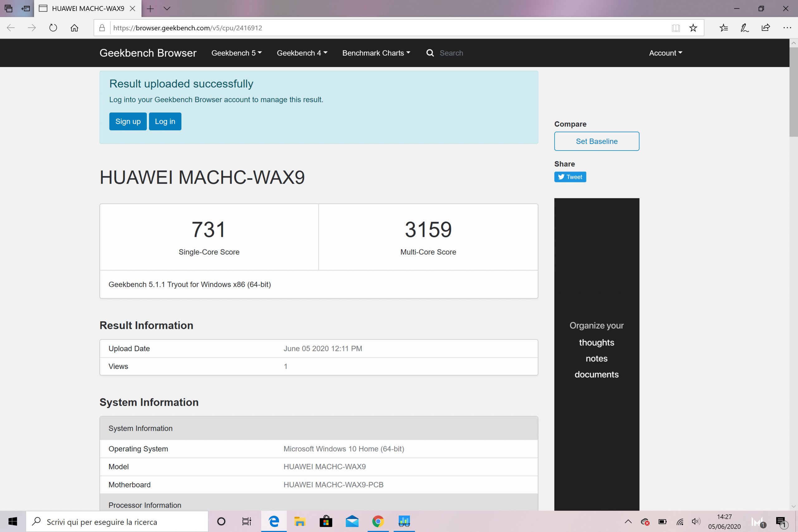Screen dimensions: 798x532
Task: Click the Geekbench search magnifier icon
Action: (430, 53)
